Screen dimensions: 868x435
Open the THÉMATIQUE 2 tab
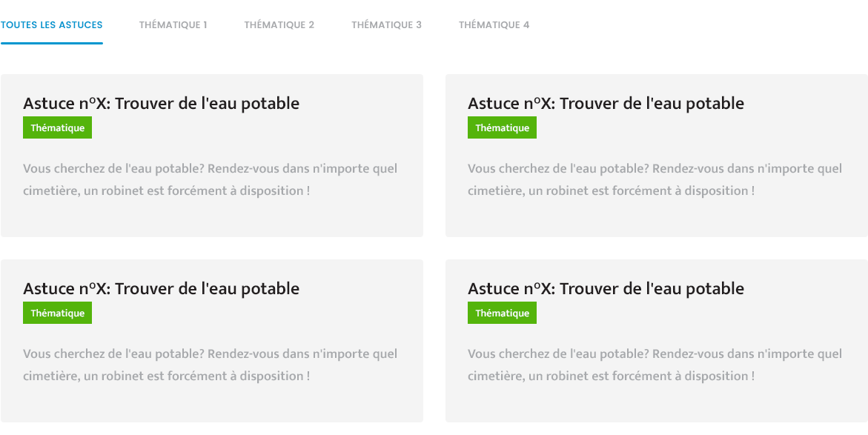point(279,24)
